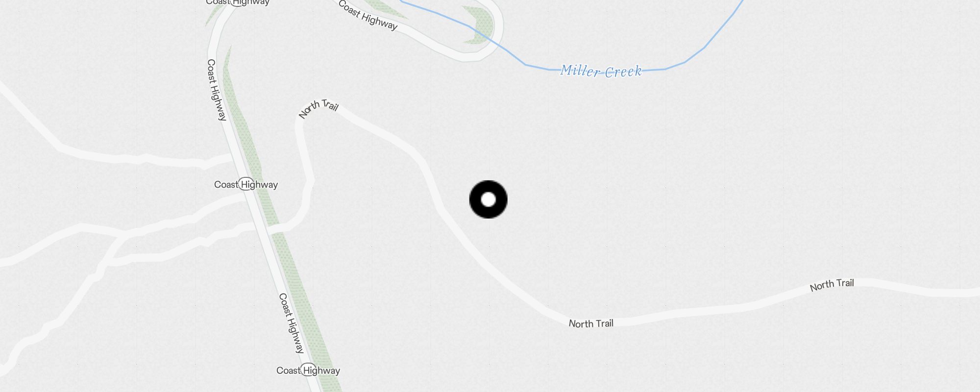Viewport: 980px width, 392px height.
Task: Click the North Trail label nearest the trail's eastern end
Action: [x=832, y=285]
